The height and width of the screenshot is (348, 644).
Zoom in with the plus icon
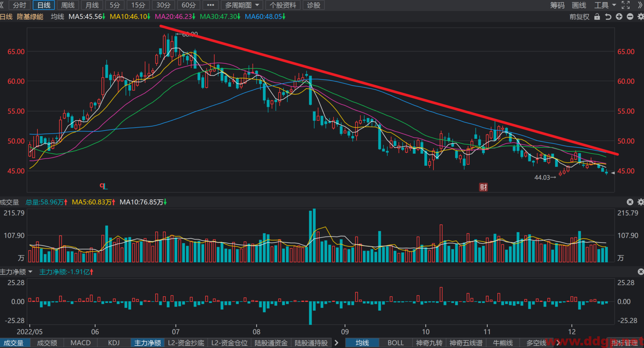pos(619,16)
